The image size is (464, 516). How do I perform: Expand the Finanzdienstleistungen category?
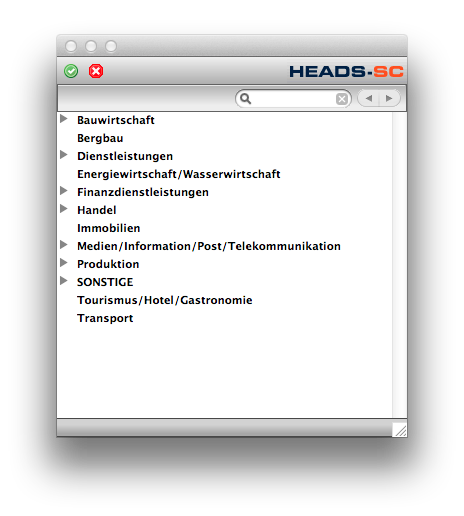[x=64, y=191]
